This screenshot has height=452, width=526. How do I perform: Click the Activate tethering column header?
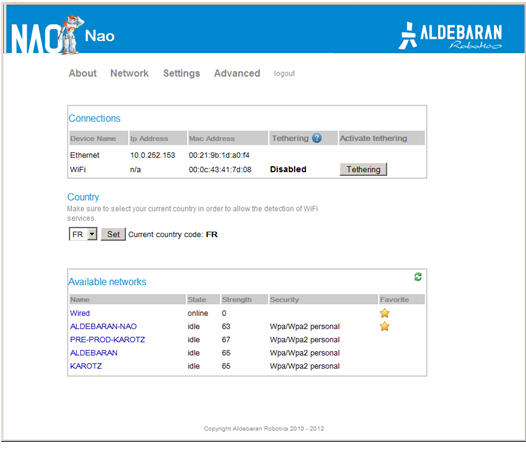382,138
